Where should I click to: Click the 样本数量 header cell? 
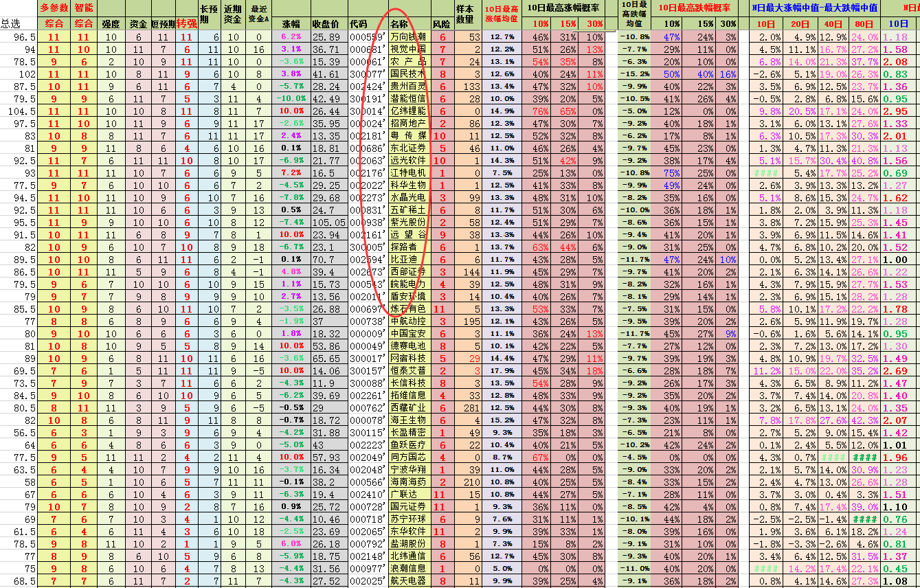(x=467, y=15)
